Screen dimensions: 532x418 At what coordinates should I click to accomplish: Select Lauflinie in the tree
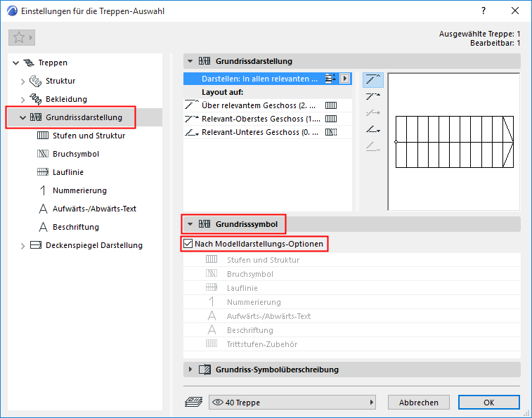click(68, 172)
